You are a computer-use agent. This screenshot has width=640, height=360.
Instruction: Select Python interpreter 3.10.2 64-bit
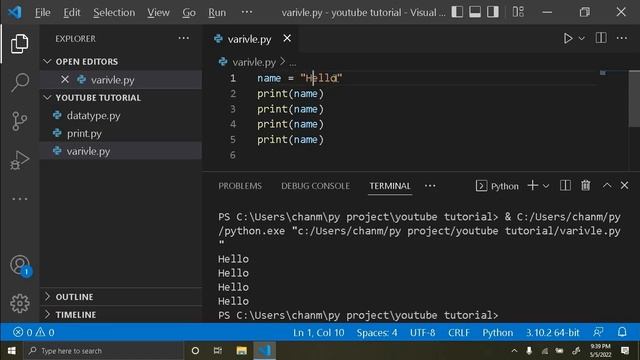pyautogui.click(x=552, y=333)
